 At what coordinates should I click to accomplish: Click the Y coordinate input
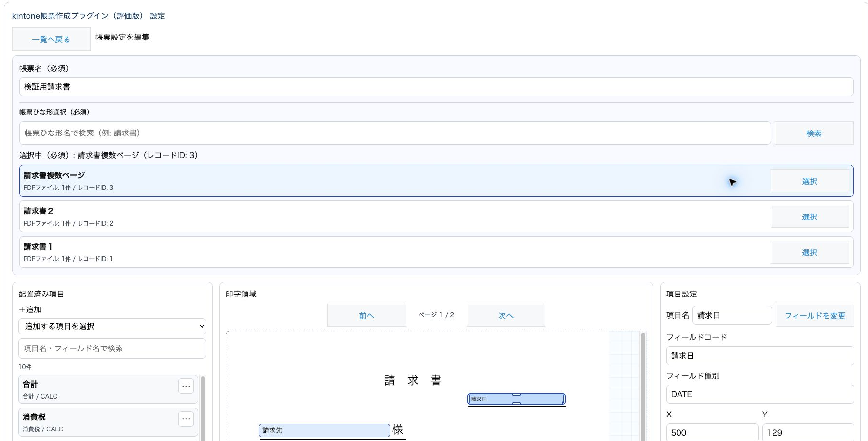(x=808, y=432)
